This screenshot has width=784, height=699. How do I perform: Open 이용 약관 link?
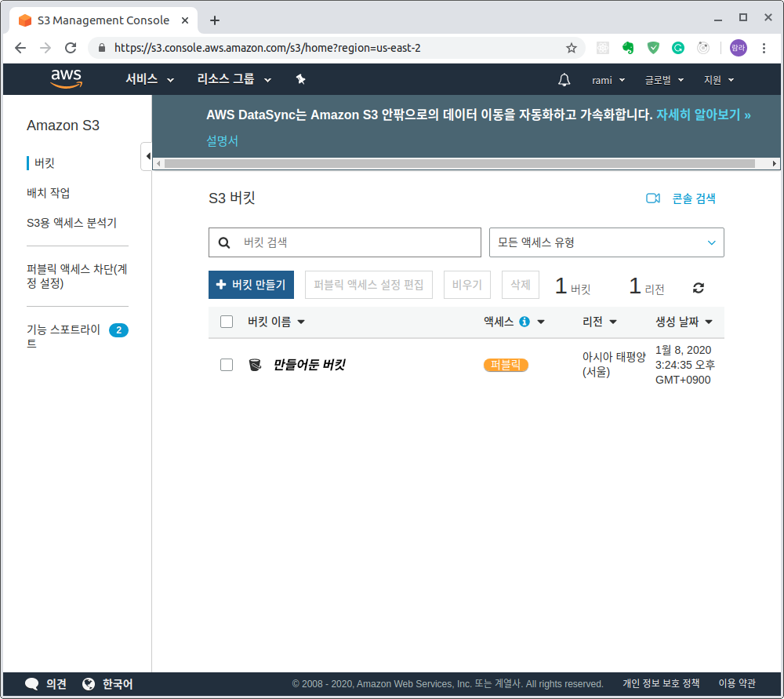tap(736, 683)
